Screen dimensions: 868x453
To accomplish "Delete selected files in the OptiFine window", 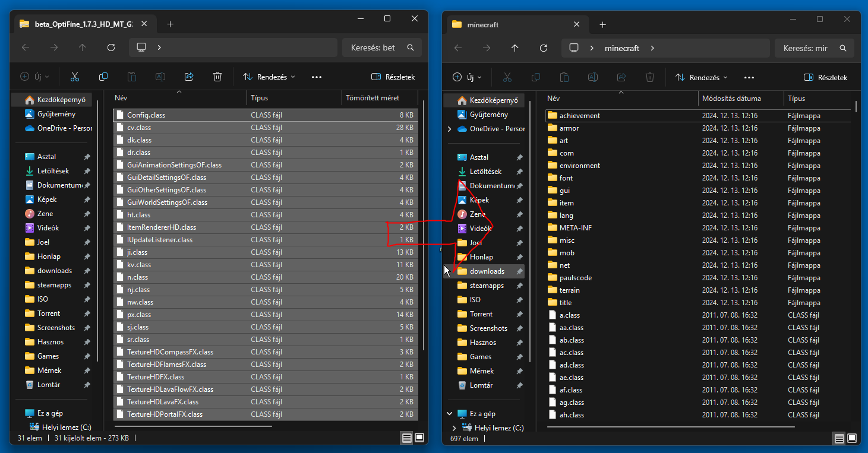I will (x=217, y=77).
